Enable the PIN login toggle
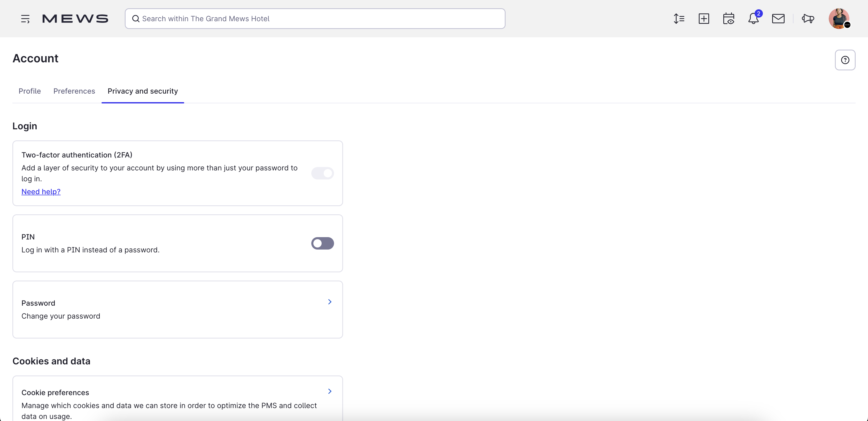Screen dimensions: 868x421 [x=322, y=243]
